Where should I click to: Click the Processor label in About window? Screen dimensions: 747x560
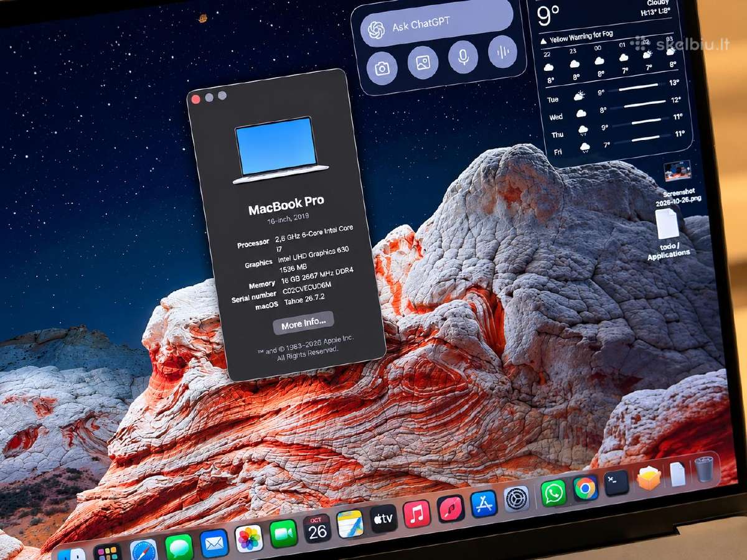253,244
